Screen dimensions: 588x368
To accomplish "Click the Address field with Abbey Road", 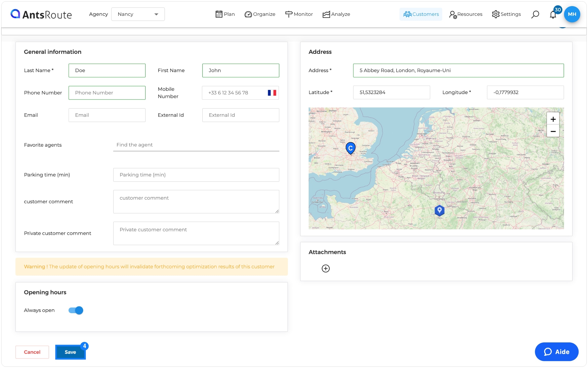I will click(x=458, y=70).
